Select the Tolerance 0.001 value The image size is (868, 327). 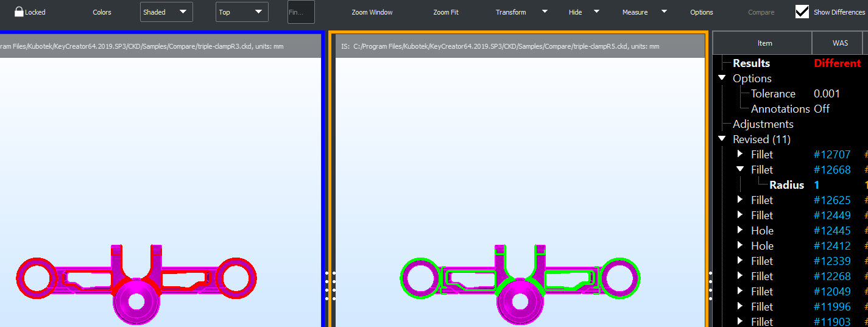tap(827, 94)
